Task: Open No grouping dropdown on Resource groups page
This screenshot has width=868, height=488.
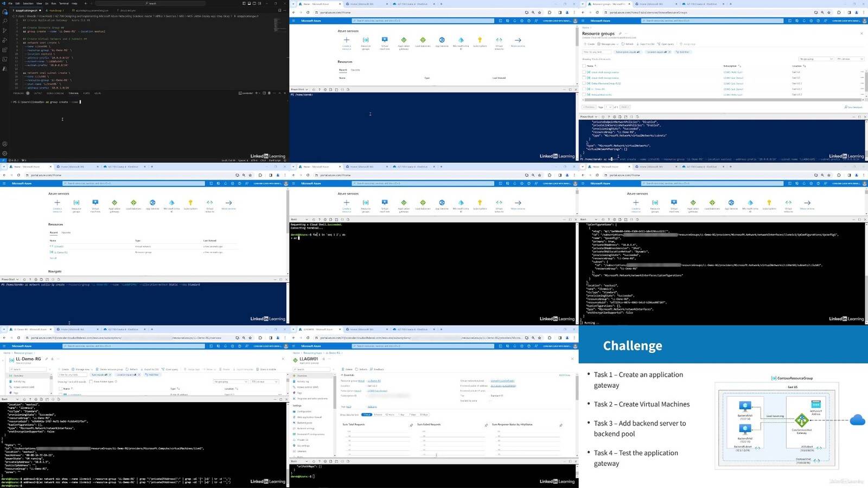Action: (815, 59)
